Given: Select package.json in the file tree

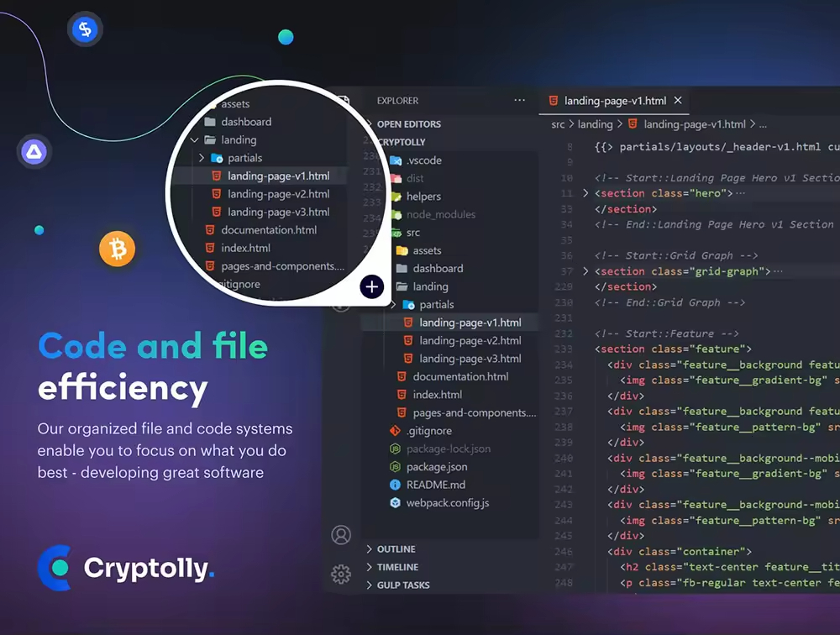Looking at the screenshot, I should pos(436,467).
